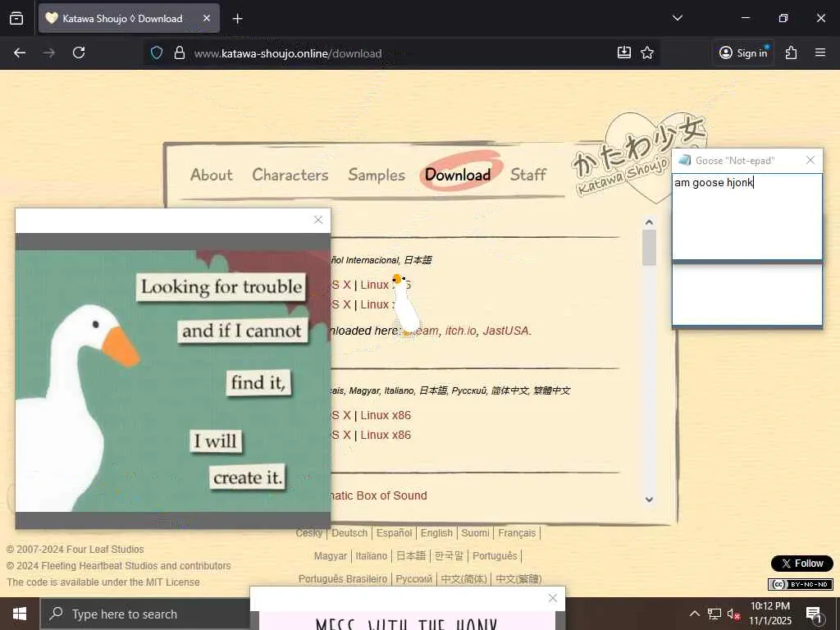The width and height of the screenshot is (840, 630).
Task: Switch site language to Deutsch
Action: (349, 533)
